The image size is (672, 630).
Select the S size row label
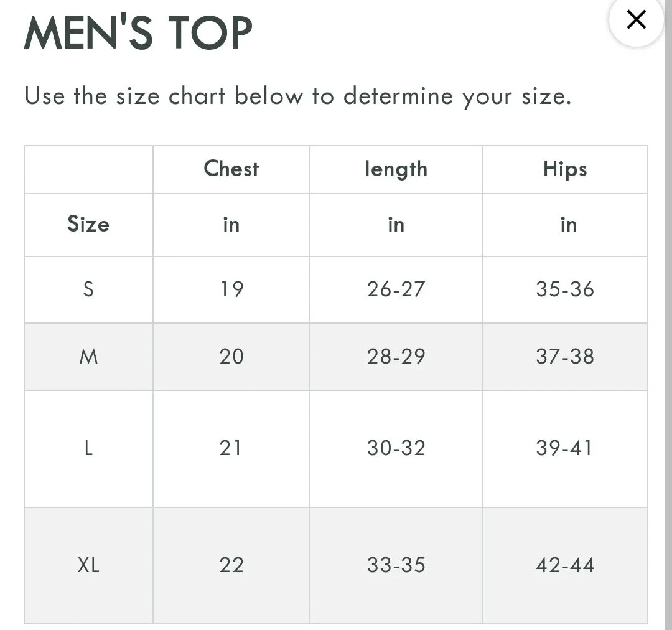coord(88,289)
